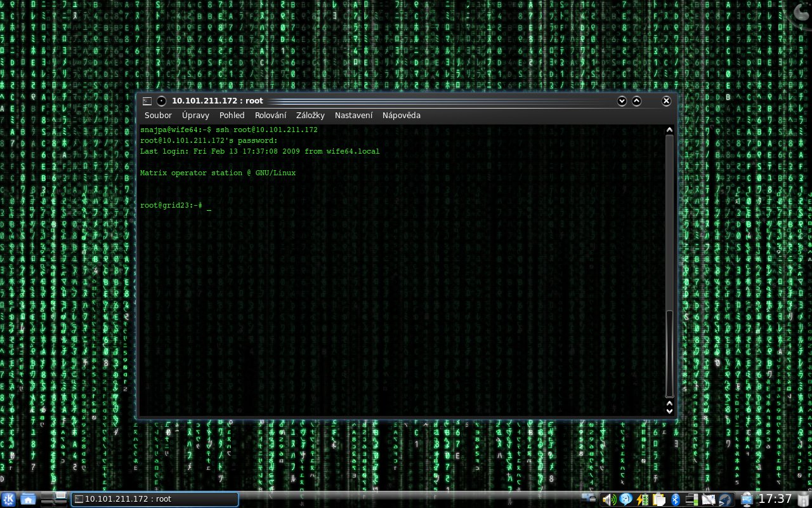
Task: Open the USB device notifier icon
Action: (x=747, y=500)
